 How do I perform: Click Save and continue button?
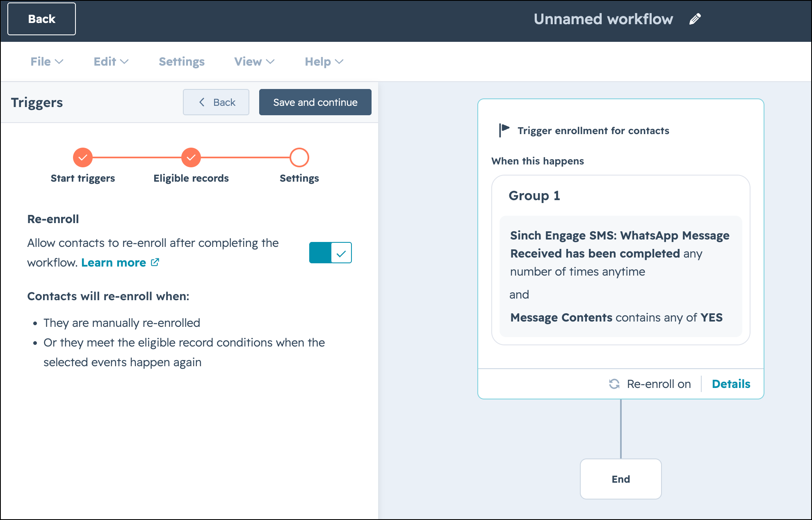315,102
